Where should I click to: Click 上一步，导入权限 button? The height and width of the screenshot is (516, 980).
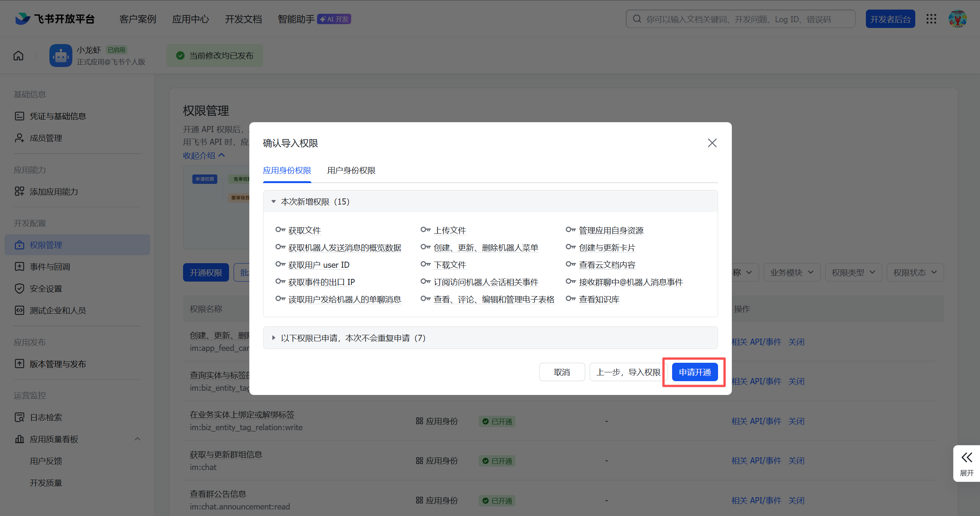(628, 372)
